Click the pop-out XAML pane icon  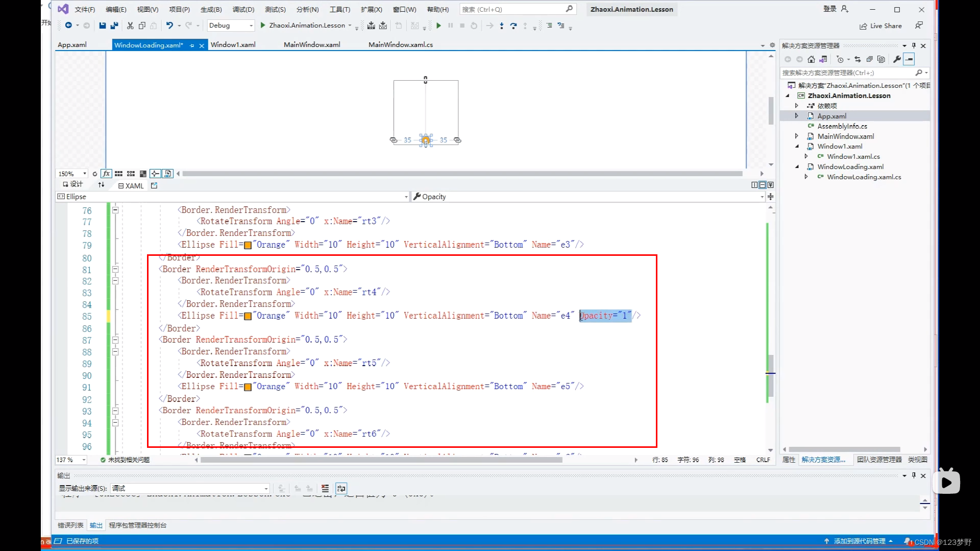[x=154, y=186]
